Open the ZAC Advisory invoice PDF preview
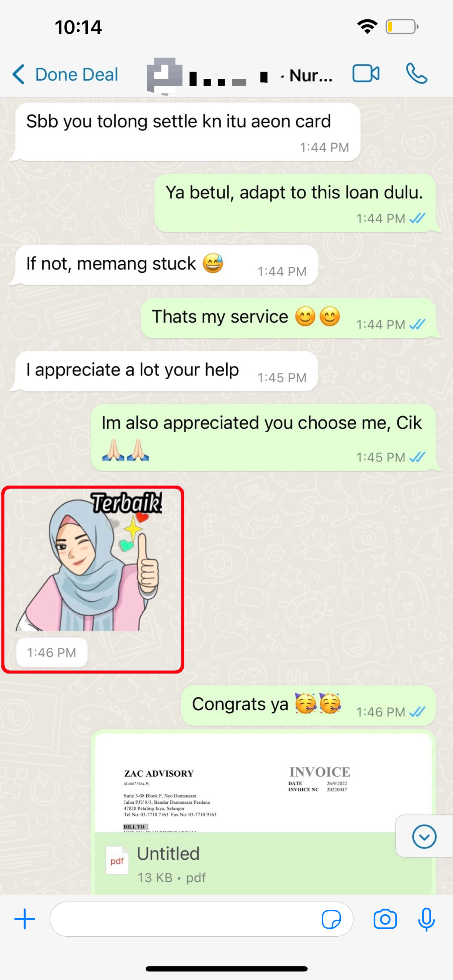453x980 pixels. 263,783
